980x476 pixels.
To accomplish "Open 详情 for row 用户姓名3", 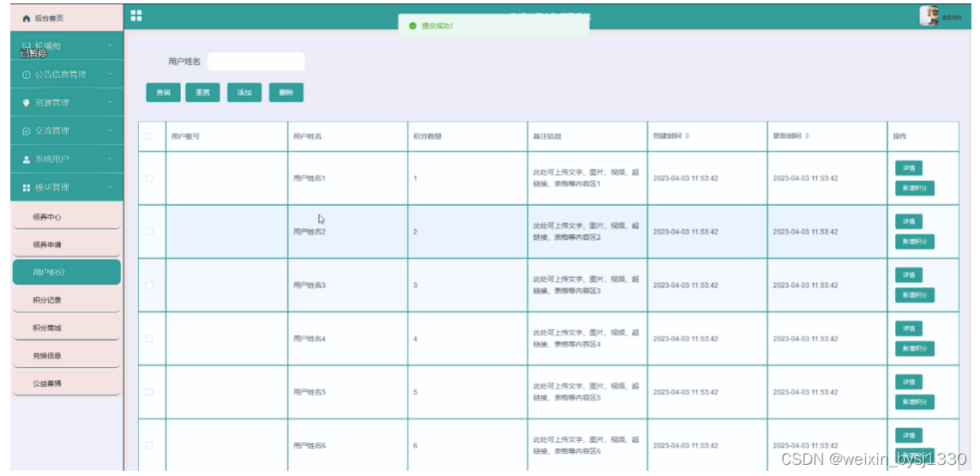I will pyautogui.click(x=909, y=275).
